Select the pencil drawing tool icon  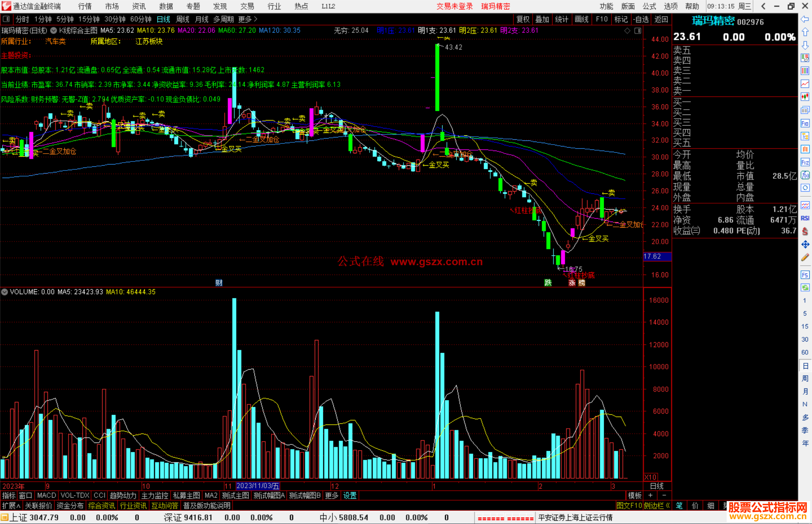805,258
